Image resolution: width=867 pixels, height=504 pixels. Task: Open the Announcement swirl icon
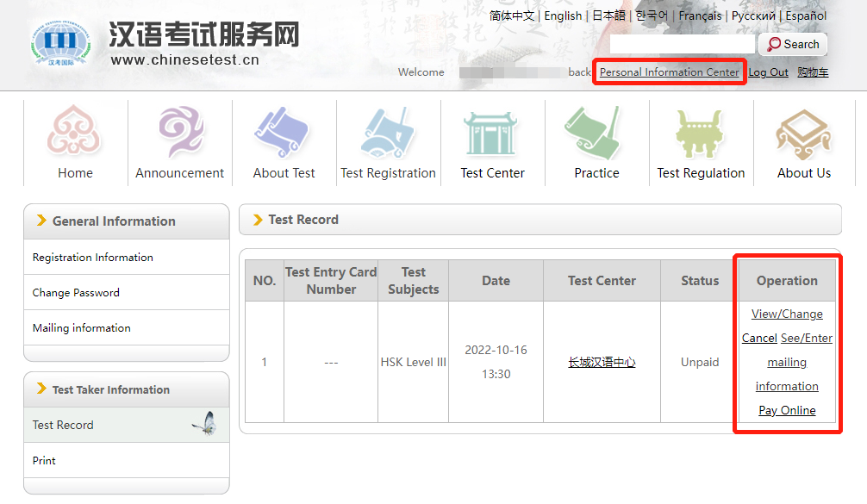pos(179,133)
